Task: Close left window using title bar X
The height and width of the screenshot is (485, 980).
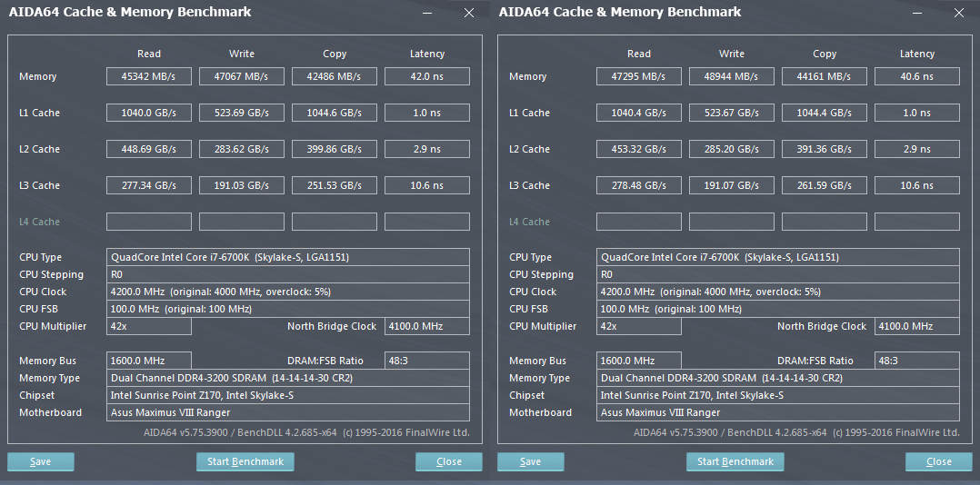Action: [x=469, y=13]
